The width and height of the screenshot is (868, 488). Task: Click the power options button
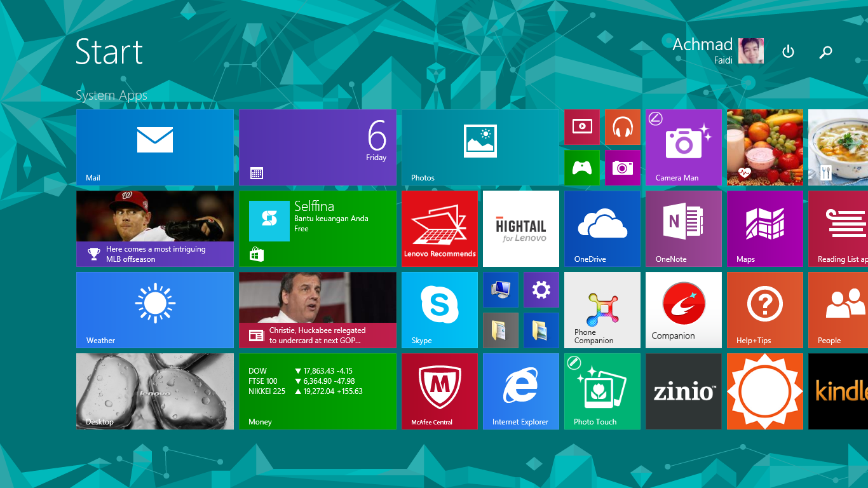point(788,51)
